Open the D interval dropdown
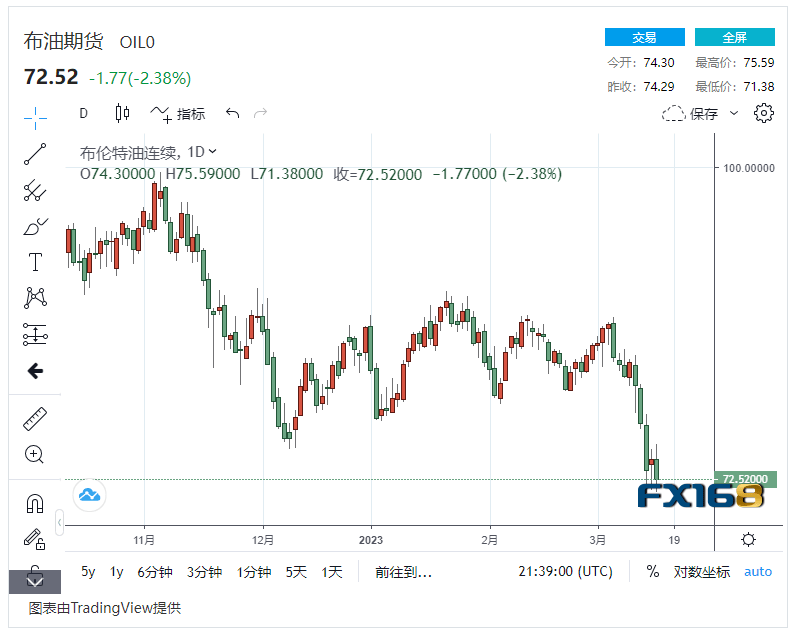 click(83, 113)
